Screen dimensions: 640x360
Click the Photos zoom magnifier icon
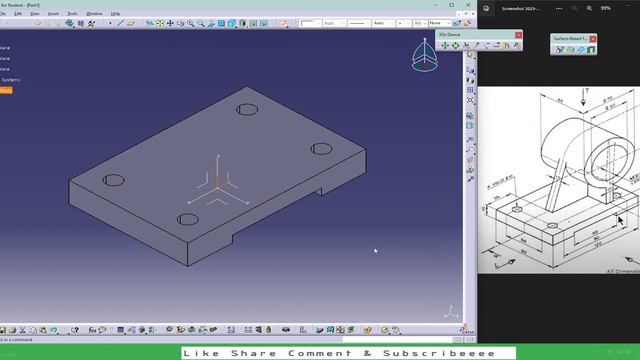coord(589,8)
